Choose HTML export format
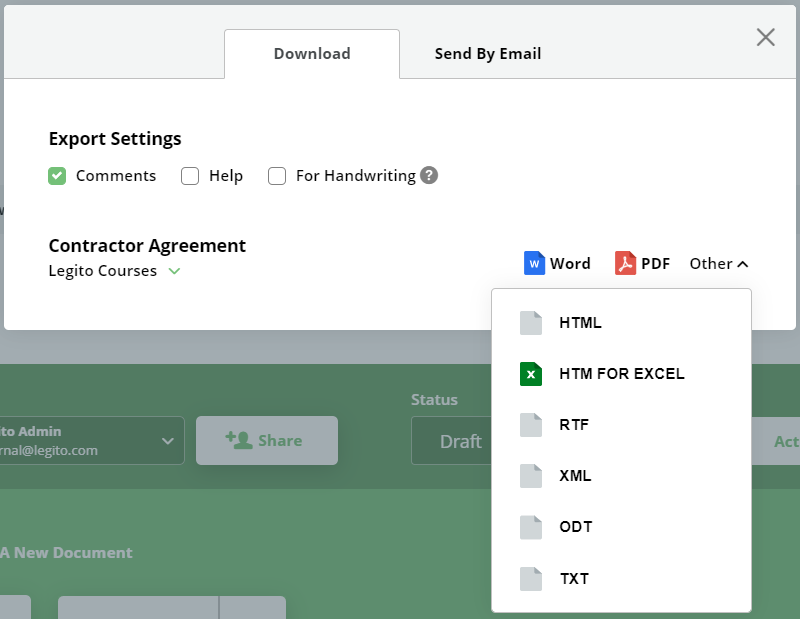This screenshot has width=800, height=619. 621,323
